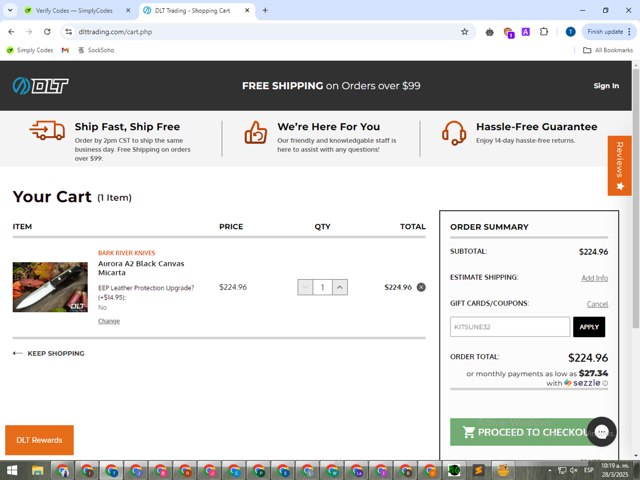Screen dimensions: 640x480
Task: Switch to Verify Codes — SimplyCodes tab
Action: click(x=73, y=11)
